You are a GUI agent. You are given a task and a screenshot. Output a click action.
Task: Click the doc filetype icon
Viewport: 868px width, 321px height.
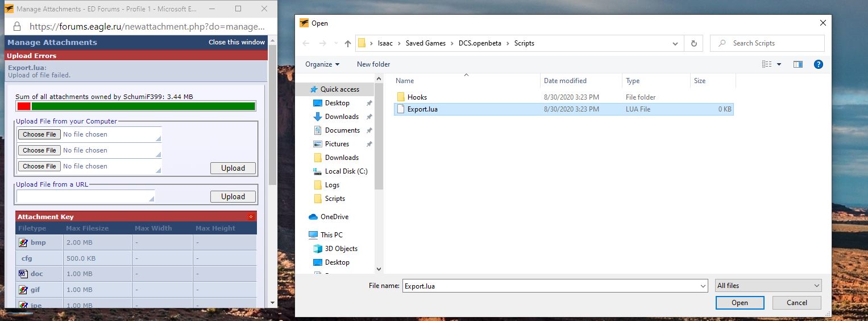pos(23,274)
